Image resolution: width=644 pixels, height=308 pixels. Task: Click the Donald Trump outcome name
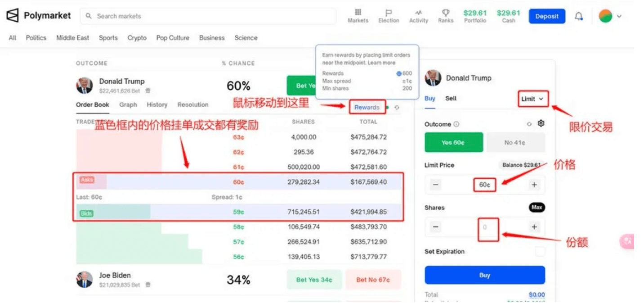click(x=122, y=81)
